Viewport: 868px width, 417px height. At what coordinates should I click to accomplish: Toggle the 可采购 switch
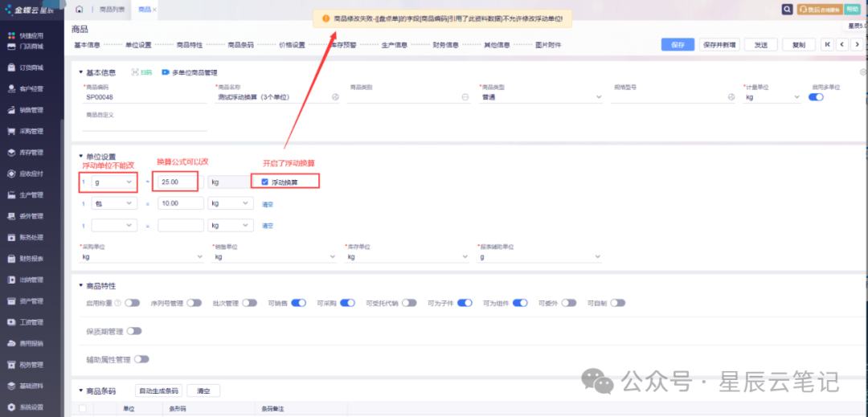[x=348, y=303]
